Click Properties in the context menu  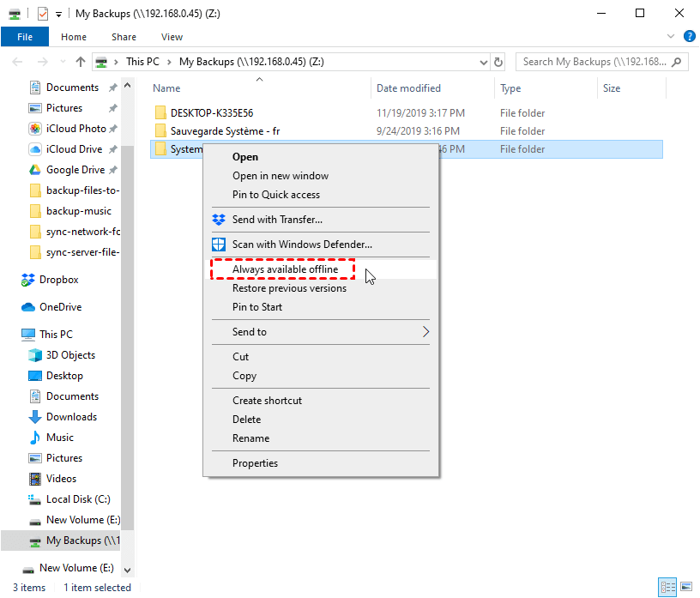(255, 463)
